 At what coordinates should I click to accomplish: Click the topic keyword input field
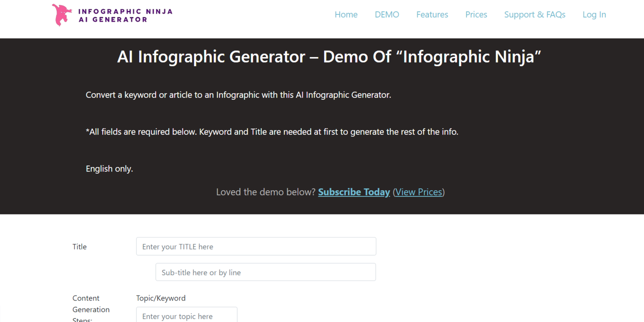point(187,315)
